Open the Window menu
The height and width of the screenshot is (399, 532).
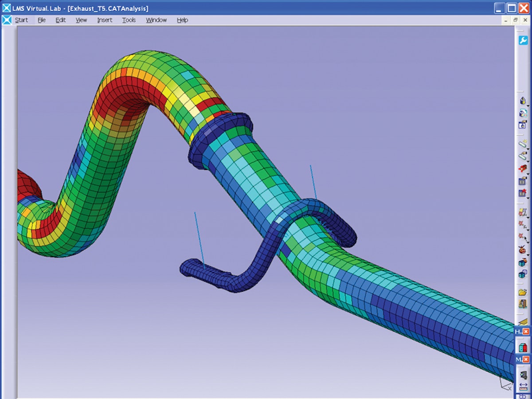pos(156,20)
